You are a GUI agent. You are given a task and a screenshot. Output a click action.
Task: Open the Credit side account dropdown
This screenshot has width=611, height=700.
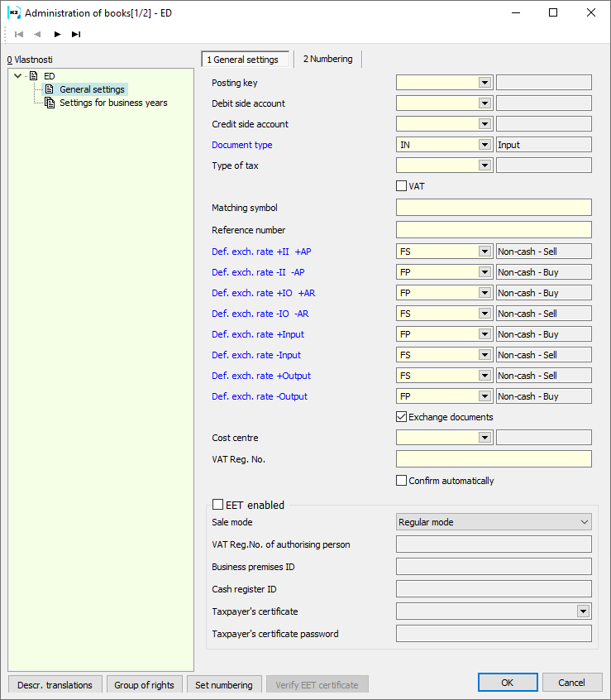coord(485,124)
